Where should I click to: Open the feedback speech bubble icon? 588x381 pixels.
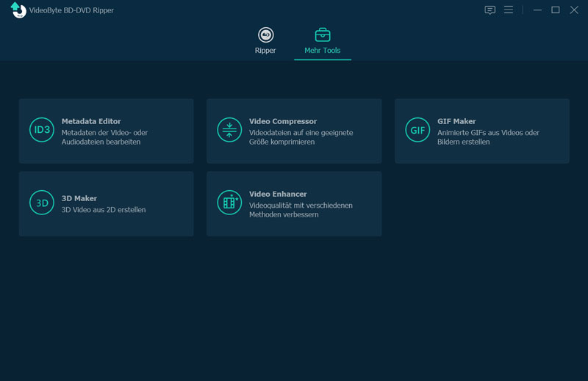(x=490, y=10)
